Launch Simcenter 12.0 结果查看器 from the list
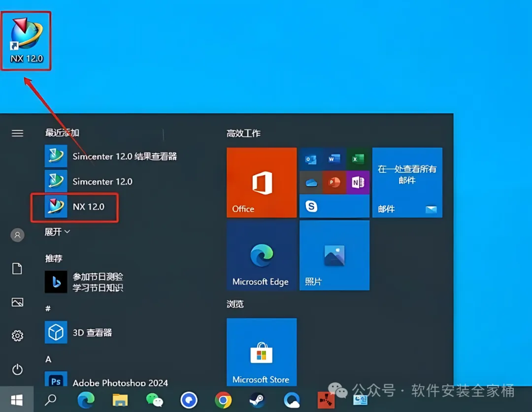 point(111,157)
